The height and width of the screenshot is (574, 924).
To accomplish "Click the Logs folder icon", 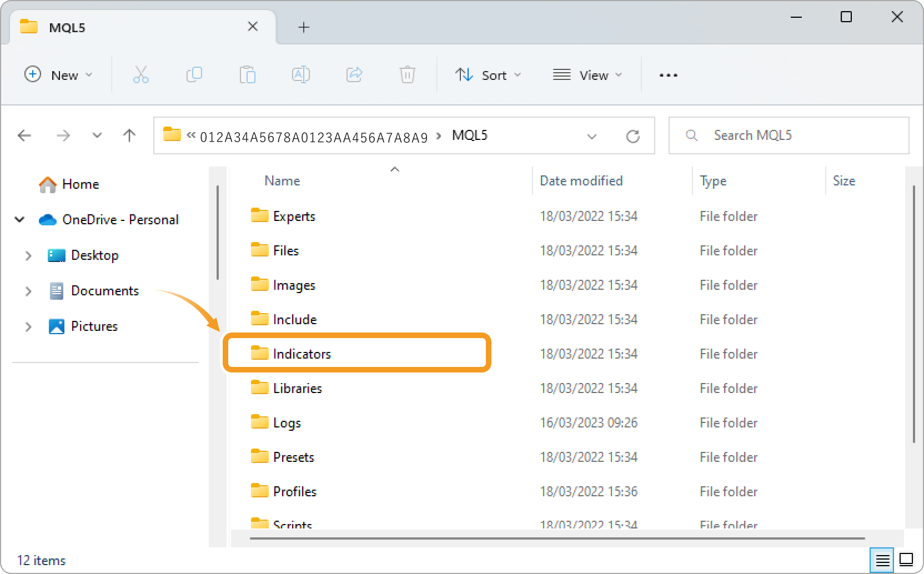I will point(259,421).
